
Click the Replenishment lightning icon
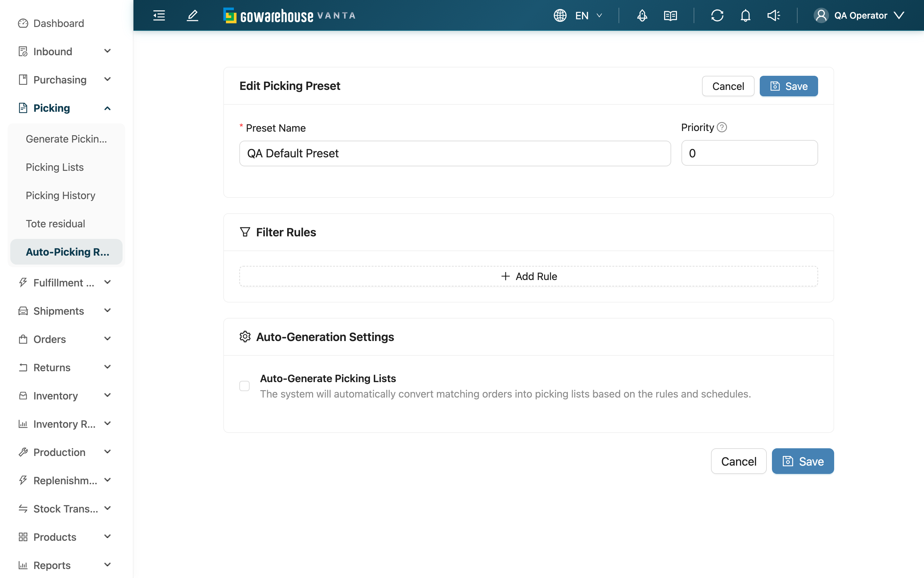(23, 480)
